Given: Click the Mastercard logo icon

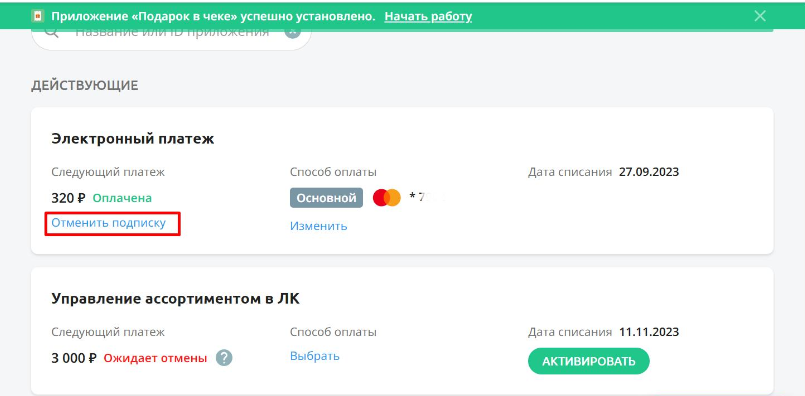Looking at the screenshot, I should 387,198.
